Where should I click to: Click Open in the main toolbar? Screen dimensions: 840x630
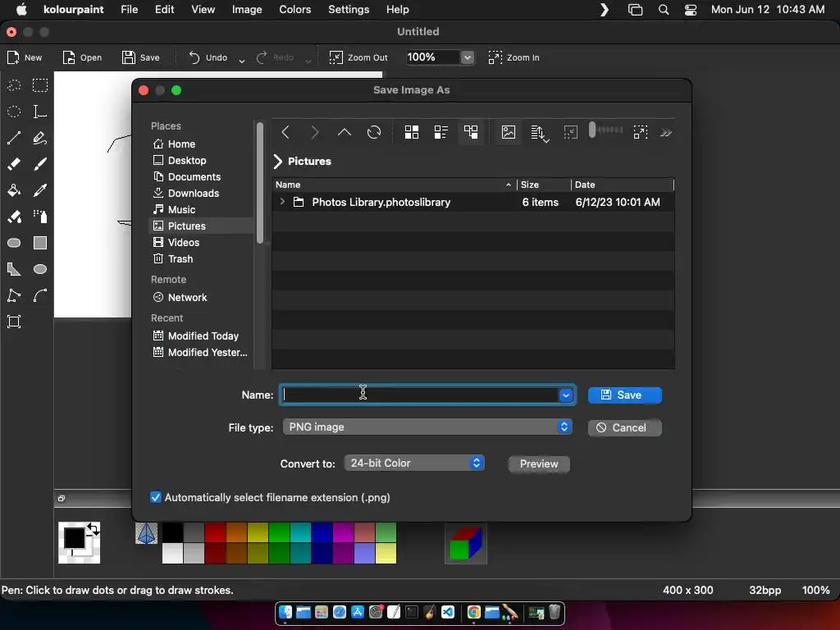point(82,57)
